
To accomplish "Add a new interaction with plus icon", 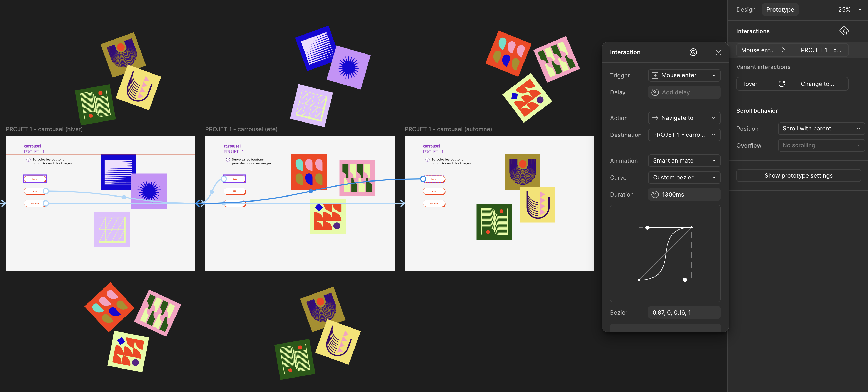I will click(x=859, y=31).
